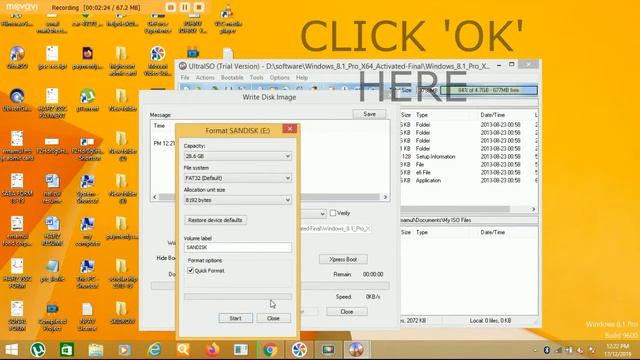
Task: Open the Windows Start button
Action: (11, 350)
